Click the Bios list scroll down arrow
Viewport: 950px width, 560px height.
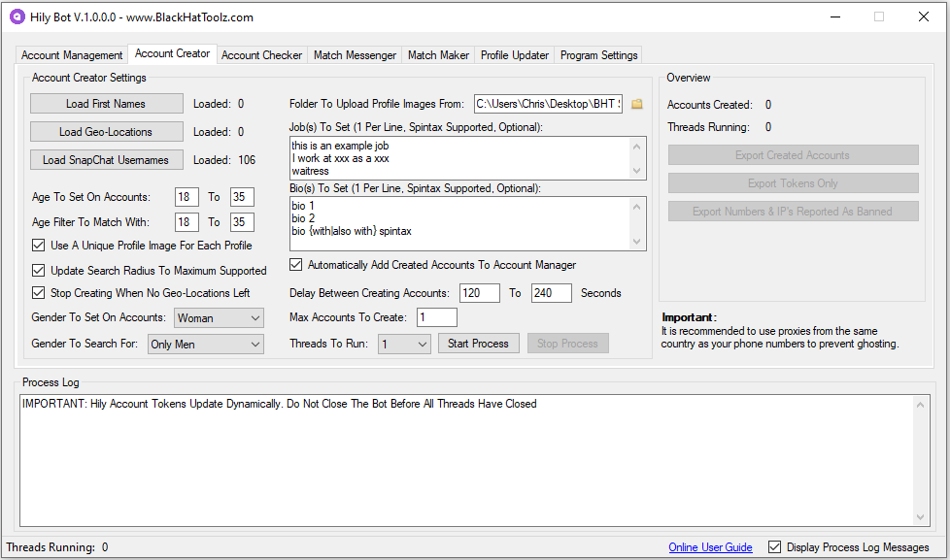[x=637, y=242]
